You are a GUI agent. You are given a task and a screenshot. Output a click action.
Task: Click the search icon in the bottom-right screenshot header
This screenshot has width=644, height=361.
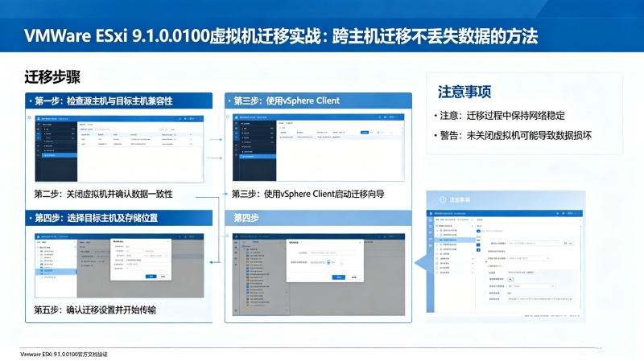(557, 213)
